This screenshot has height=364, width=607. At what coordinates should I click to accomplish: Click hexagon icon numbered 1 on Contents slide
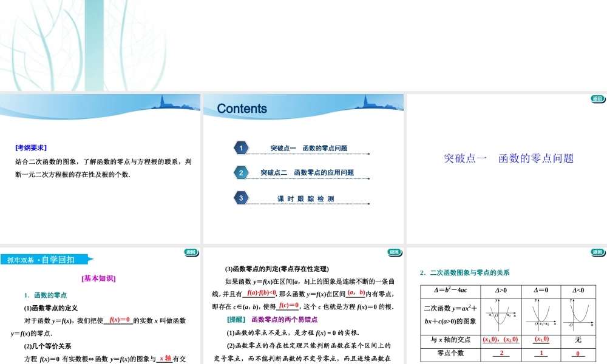pos(241,147)
